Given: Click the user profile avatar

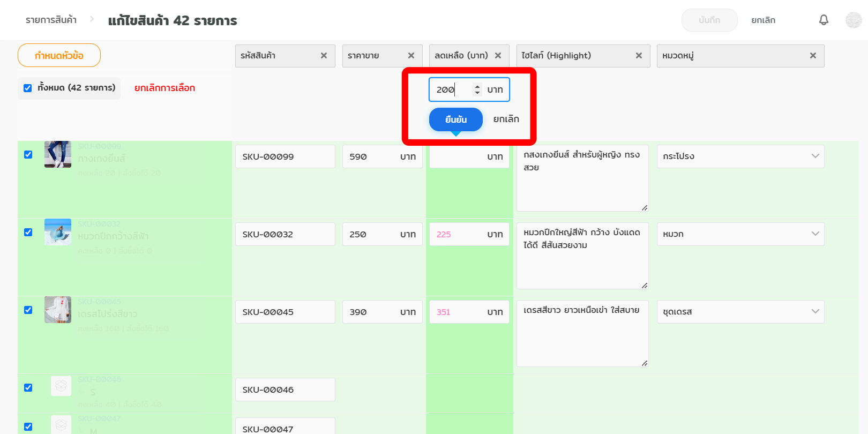Looking at the screenshot, I should tap(853, 20).
